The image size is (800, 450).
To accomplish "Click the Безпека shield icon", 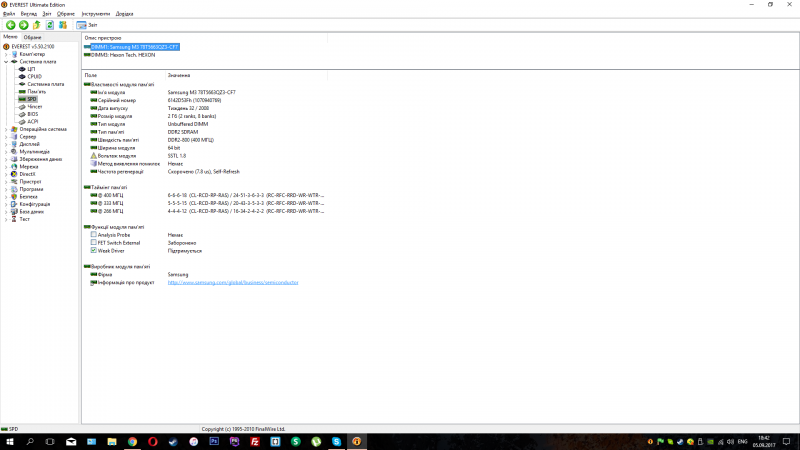I will [14, 196].
